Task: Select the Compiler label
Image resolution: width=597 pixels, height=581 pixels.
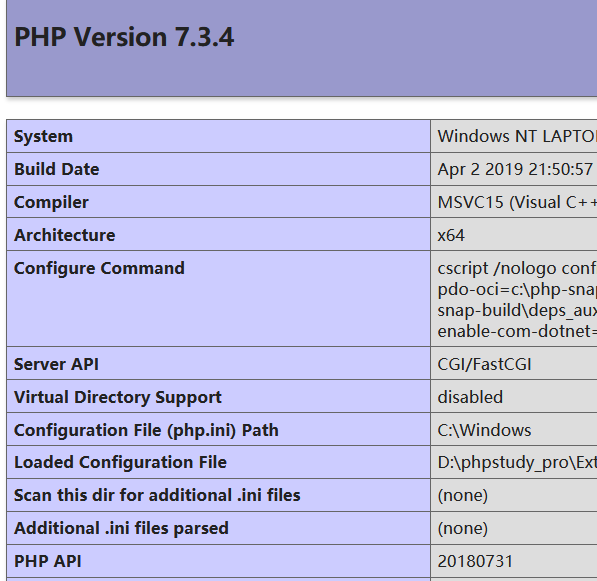Action: click(x=51, y=202)
